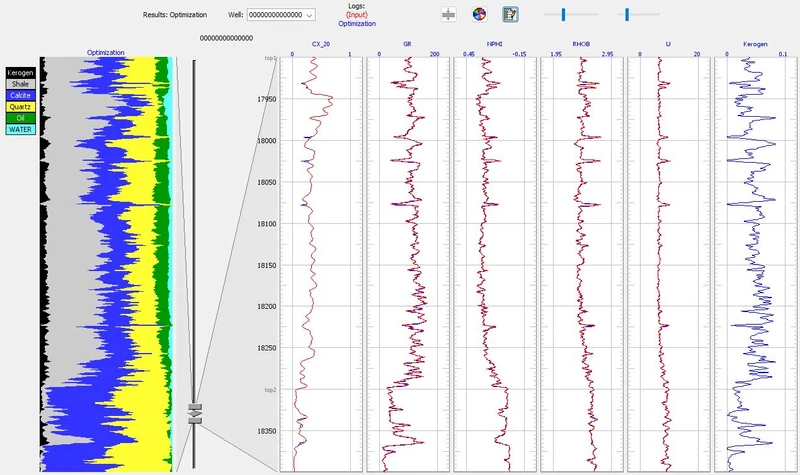
Task: Click the blue Optimization log label
Action: click(x=357, y=23)
